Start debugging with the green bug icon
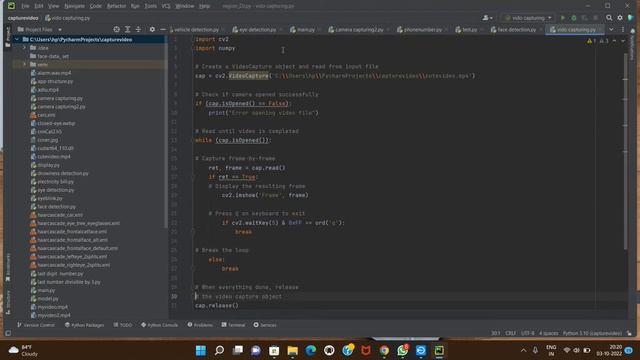 [x=574, y=18]
